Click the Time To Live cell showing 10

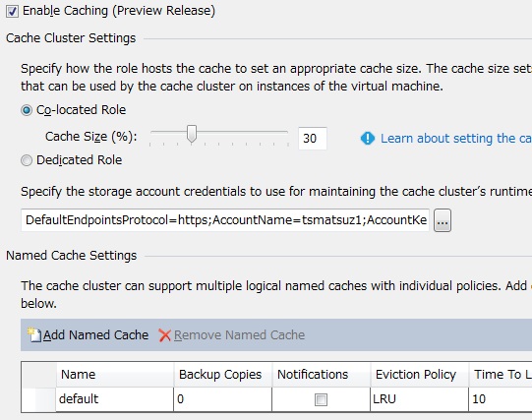pyautogui.click(x=501, y=399)
